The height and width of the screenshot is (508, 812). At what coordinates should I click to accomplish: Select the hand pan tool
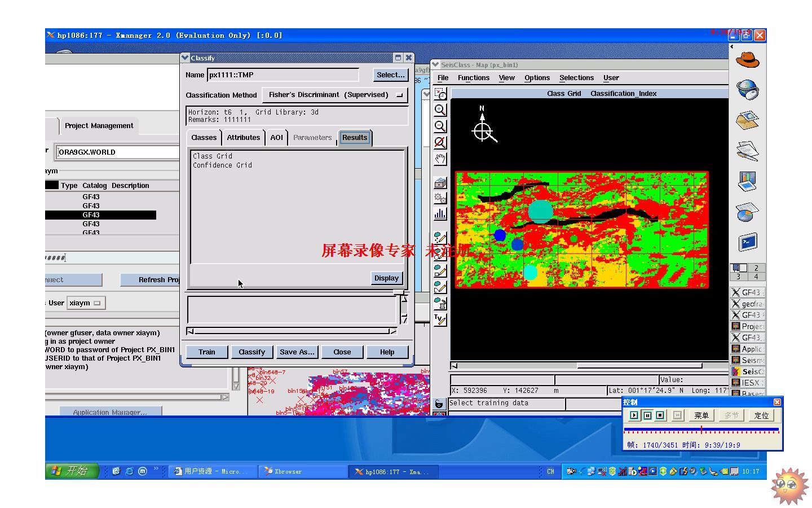tap(440, 159)
